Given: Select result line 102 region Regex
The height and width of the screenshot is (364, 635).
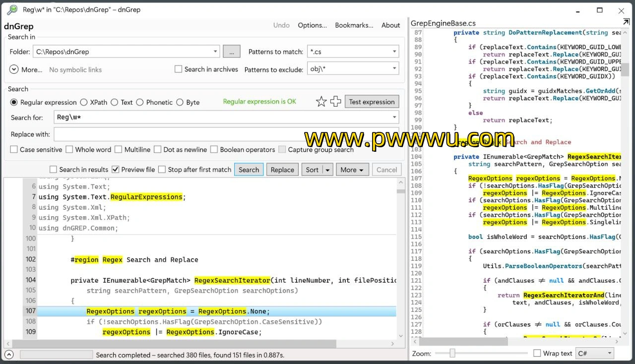Looking at the screenshot, I should point(209,259).
